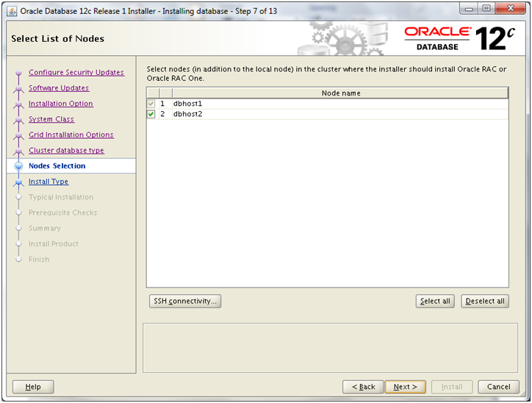Click the Cluster database type step marker
Image resolution: width=532 pixels, height=403 pixels.
[x=18, y=151]
